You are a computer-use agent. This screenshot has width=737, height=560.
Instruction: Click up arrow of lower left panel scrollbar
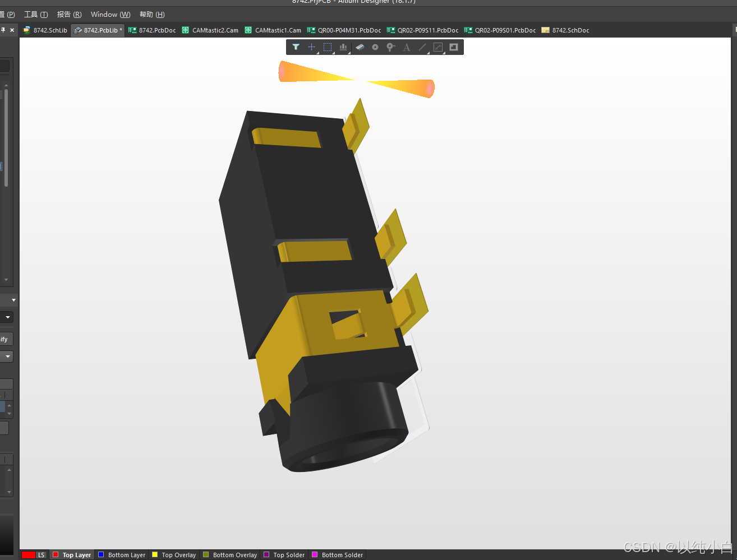coord(9,470)
